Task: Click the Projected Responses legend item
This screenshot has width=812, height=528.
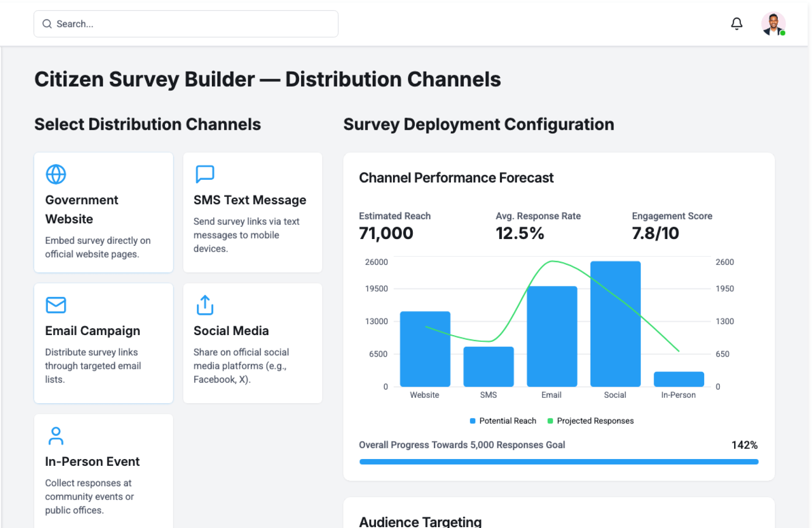Action: click(x=590, y=421)
